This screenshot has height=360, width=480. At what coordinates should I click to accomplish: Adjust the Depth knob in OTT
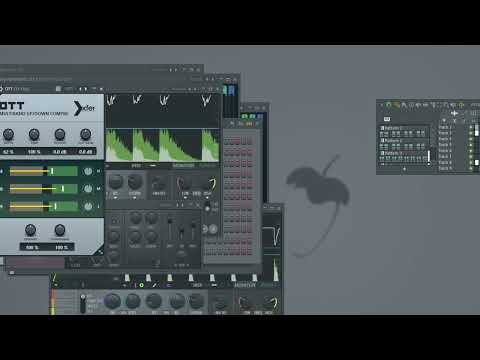pyautogui.click(x=8, y=134)
